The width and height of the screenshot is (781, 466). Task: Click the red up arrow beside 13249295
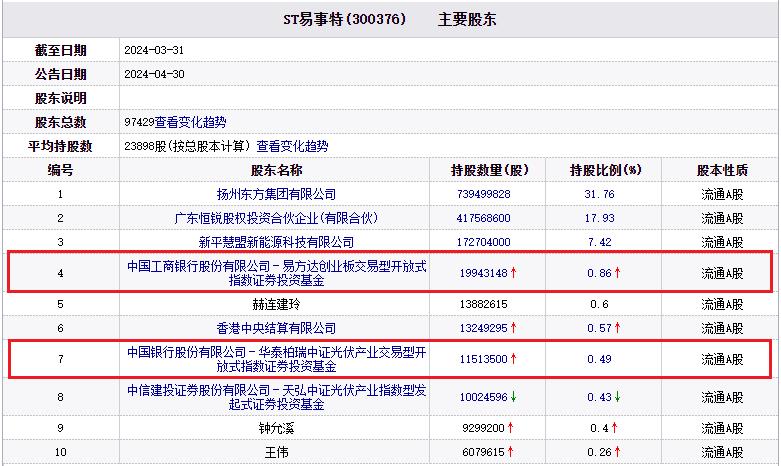click(516, 328)
